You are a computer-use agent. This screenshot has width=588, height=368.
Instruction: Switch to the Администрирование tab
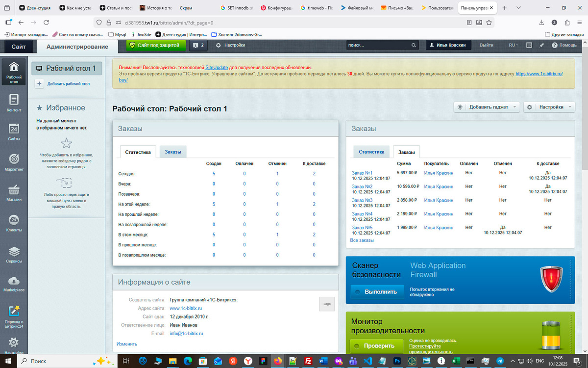pyautogui.click(x=77, y=47)
